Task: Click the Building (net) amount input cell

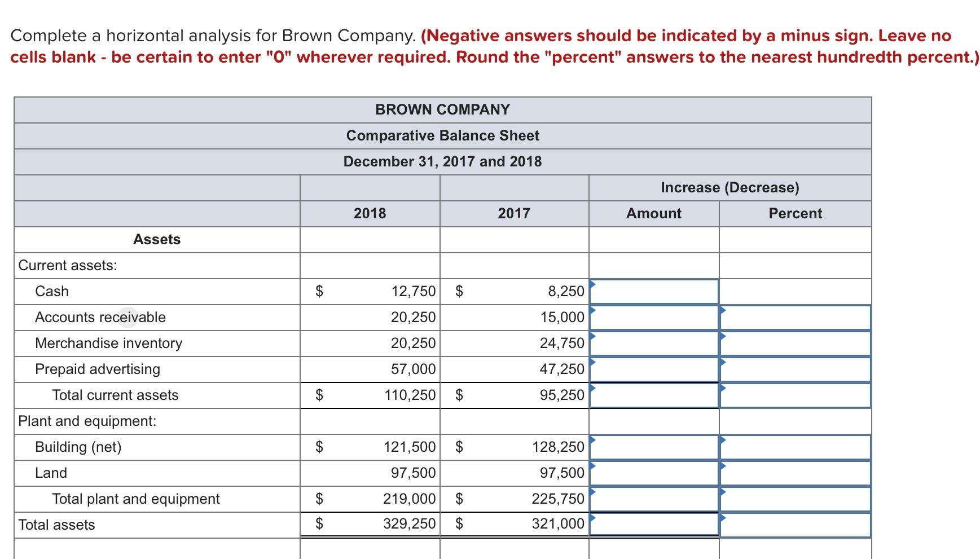Action: coord(654,447)
